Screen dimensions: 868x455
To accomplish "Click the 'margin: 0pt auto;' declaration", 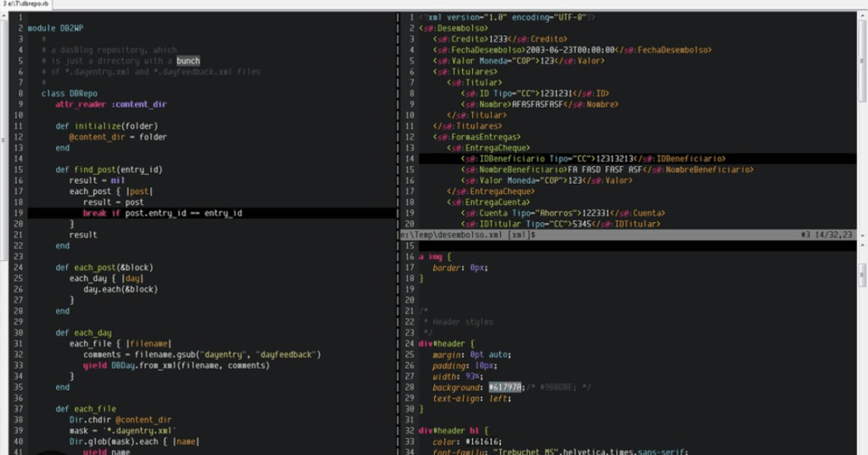I will pyautogui.click(x=472, y=354).
